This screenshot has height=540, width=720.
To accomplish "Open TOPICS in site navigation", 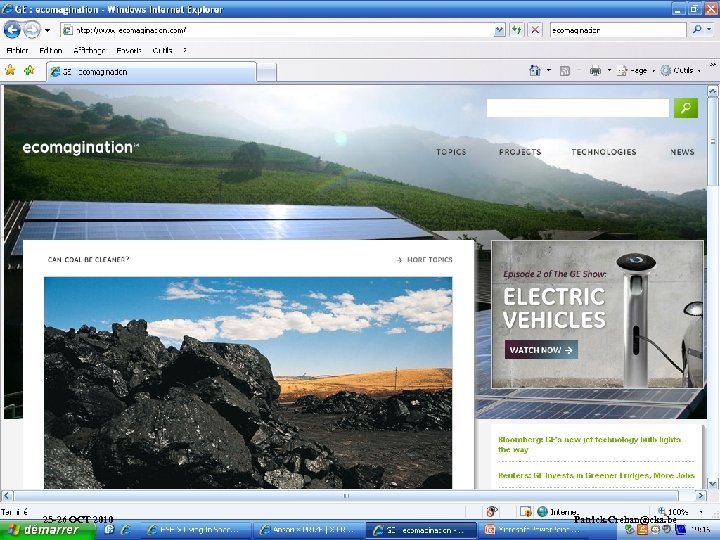I will (x=451, y=152).
